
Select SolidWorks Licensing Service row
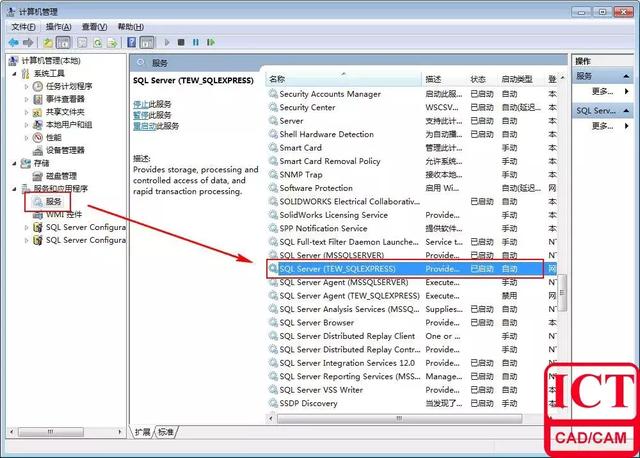[x=412, y=215]
